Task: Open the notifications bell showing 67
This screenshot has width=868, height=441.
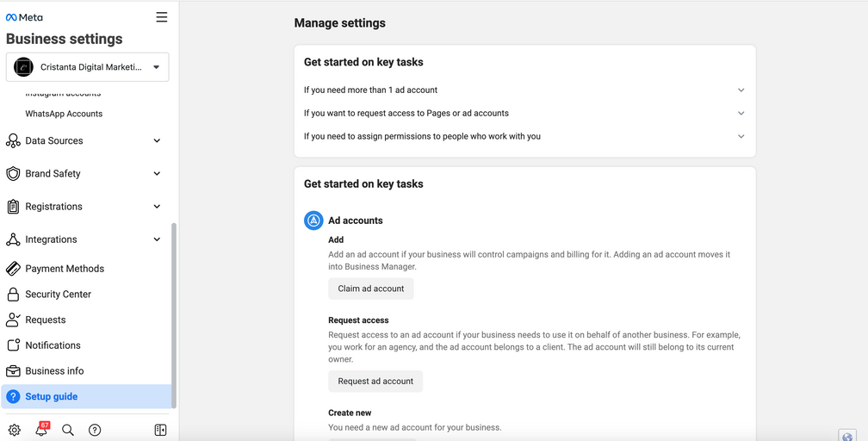Action: (x=41, y=430)
